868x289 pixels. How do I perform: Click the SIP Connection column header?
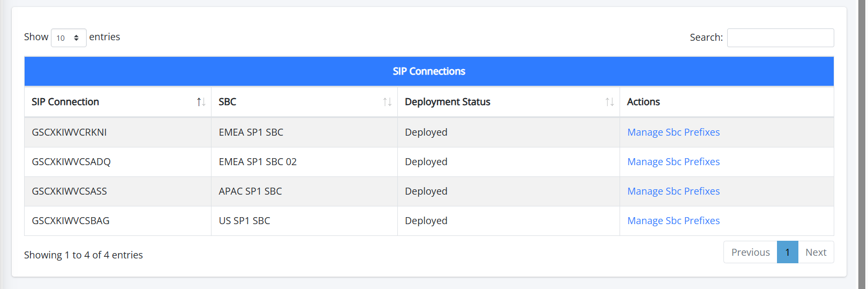[x=65, y=102]
